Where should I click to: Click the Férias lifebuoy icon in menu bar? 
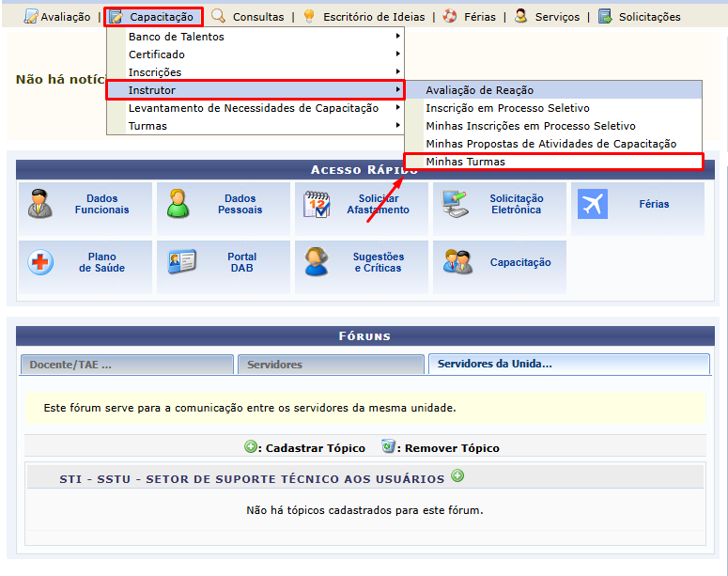click(x=449, y=16)
